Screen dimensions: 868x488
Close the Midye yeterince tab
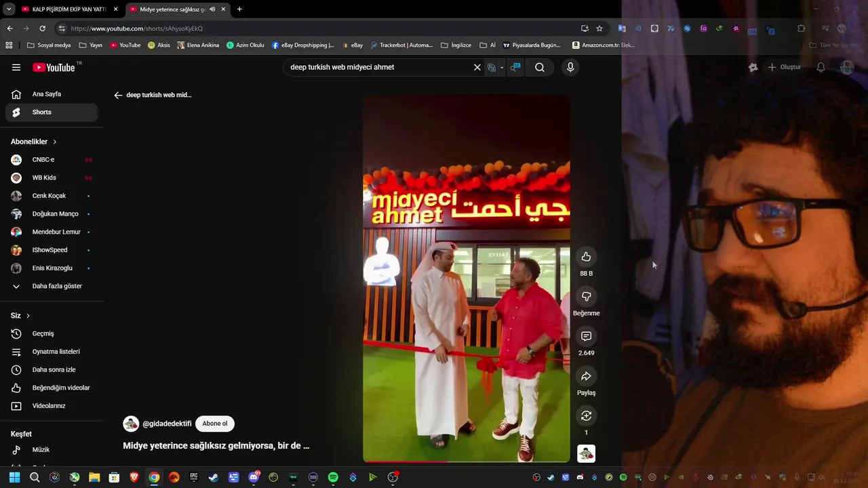(x=223, y=9)
